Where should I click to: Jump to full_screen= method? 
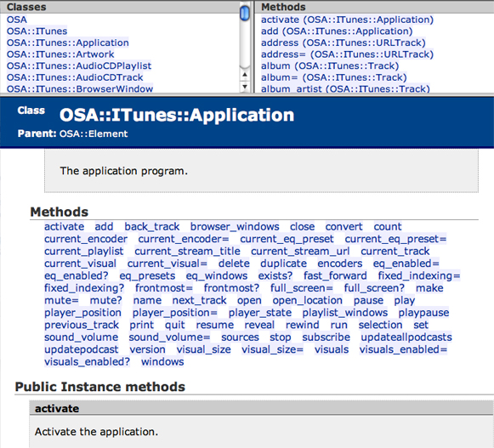[x=302, y=288]
